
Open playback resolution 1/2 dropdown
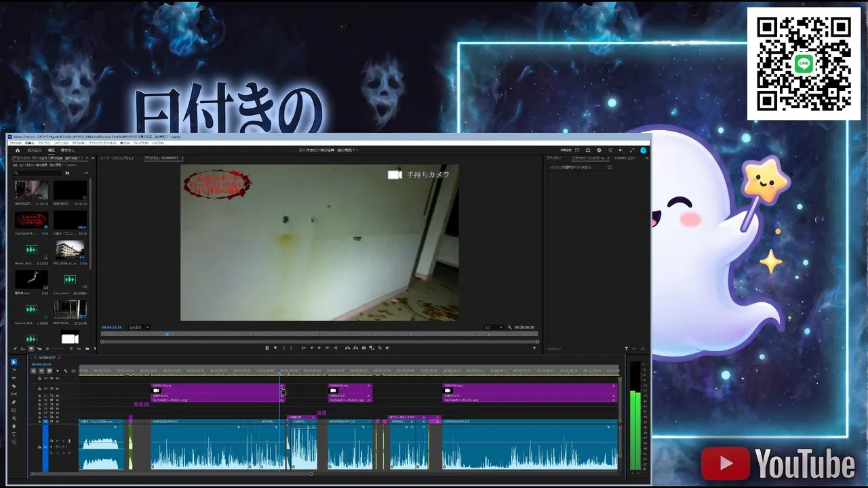(x=494, y=327)
